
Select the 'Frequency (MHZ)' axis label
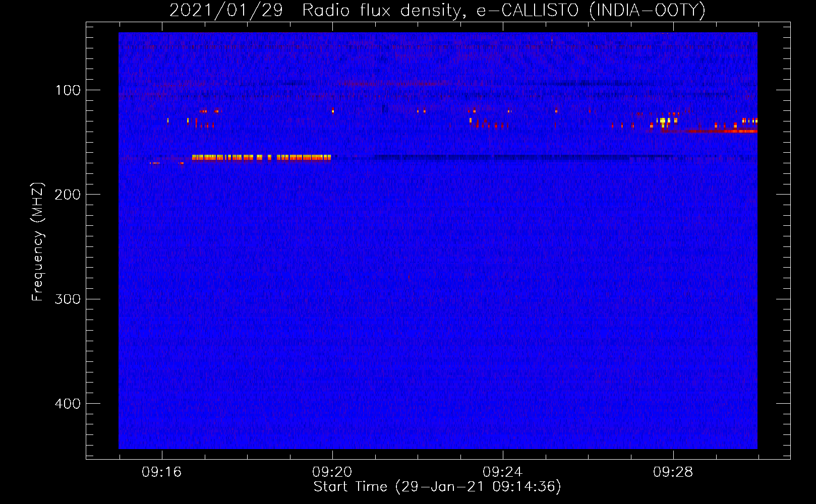(x=38, y=242)
